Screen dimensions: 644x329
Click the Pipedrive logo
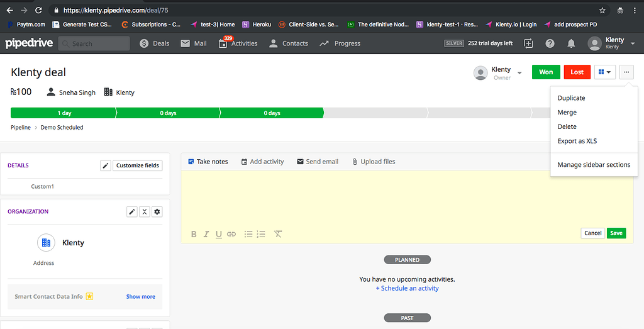[29, 43]
